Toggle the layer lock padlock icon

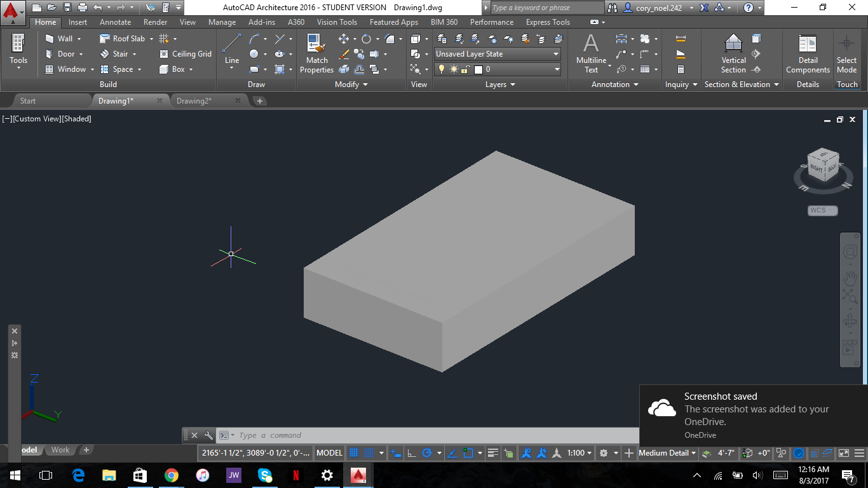pyautogui.click(x=465, y=68)
